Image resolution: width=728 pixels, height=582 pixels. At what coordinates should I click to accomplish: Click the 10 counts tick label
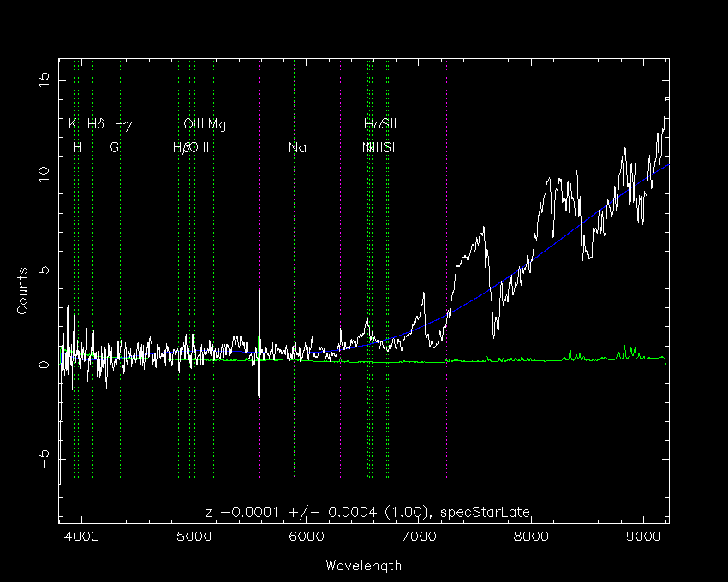(43, 175)
